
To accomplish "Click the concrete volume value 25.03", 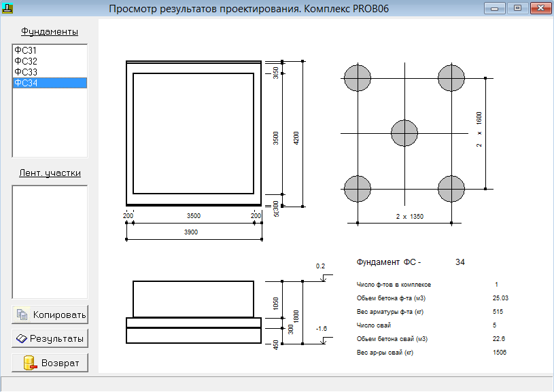I will [500, 298].
